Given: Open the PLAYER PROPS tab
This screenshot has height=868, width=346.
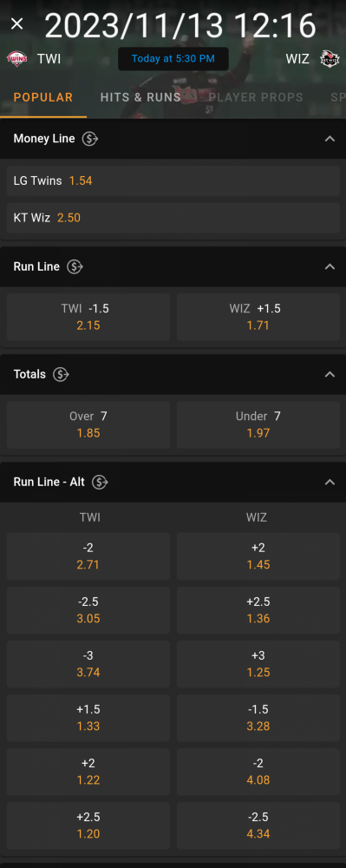Looking at the screenshot, I should tap(256, 97).
